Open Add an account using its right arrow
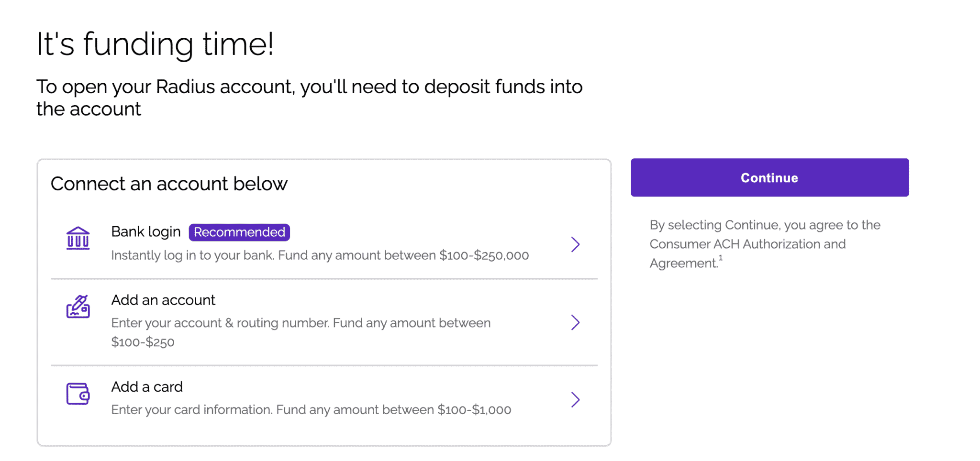Image resolution: width=980 pixels, height=461 pixels. point(576,323)
